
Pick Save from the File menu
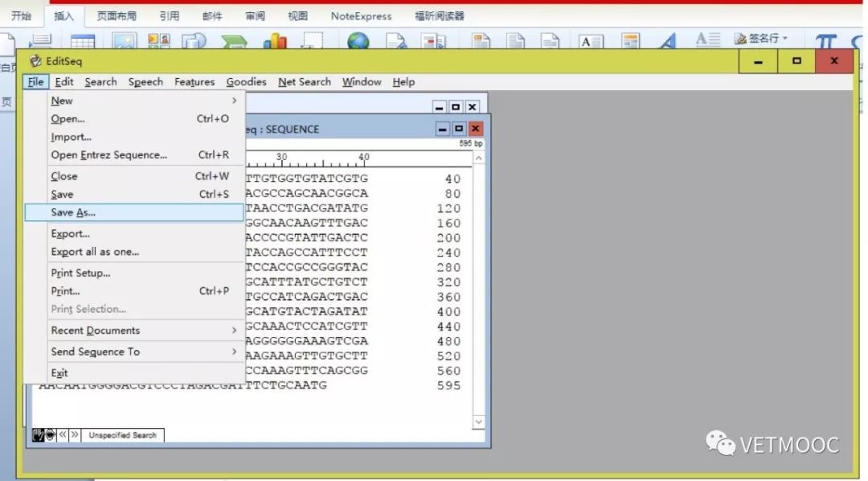pyautogui.click(x=134, y=195)
